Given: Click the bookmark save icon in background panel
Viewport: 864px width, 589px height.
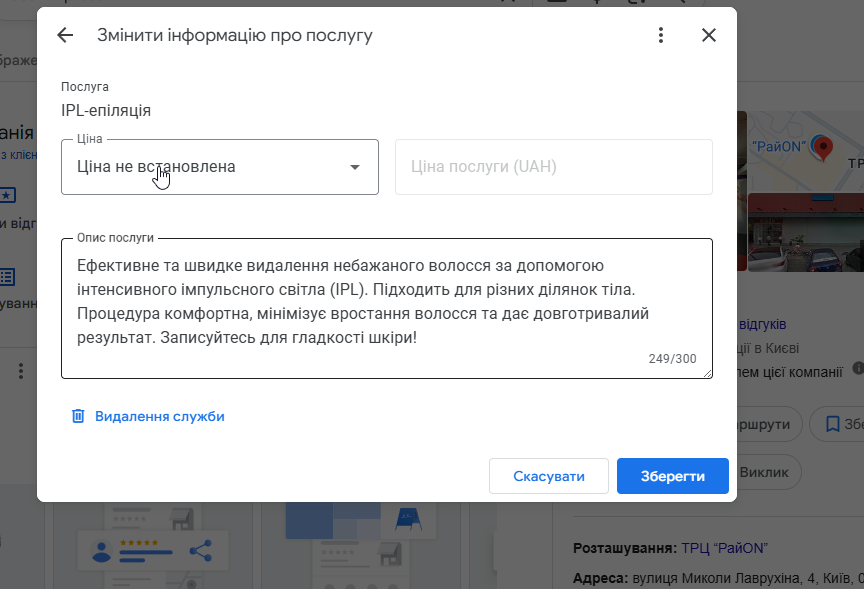Looking at the screenshot, I should point(832,424).
